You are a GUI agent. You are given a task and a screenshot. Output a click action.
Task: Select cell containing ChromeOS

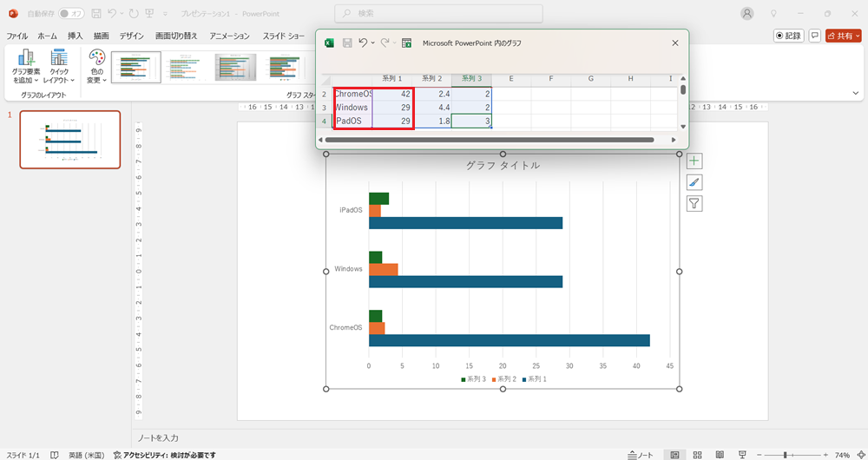[x=352, y=94]
